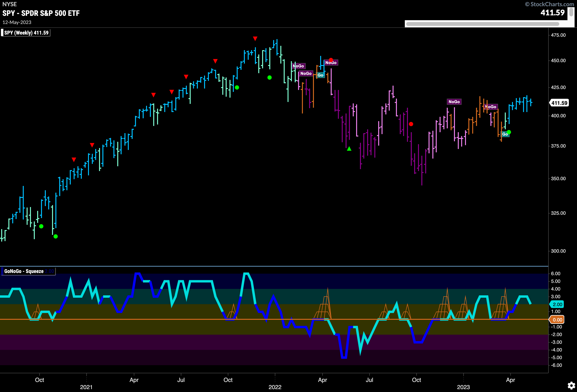
Task: Click the Go flag near March 2022
Action: click(320, 75)
